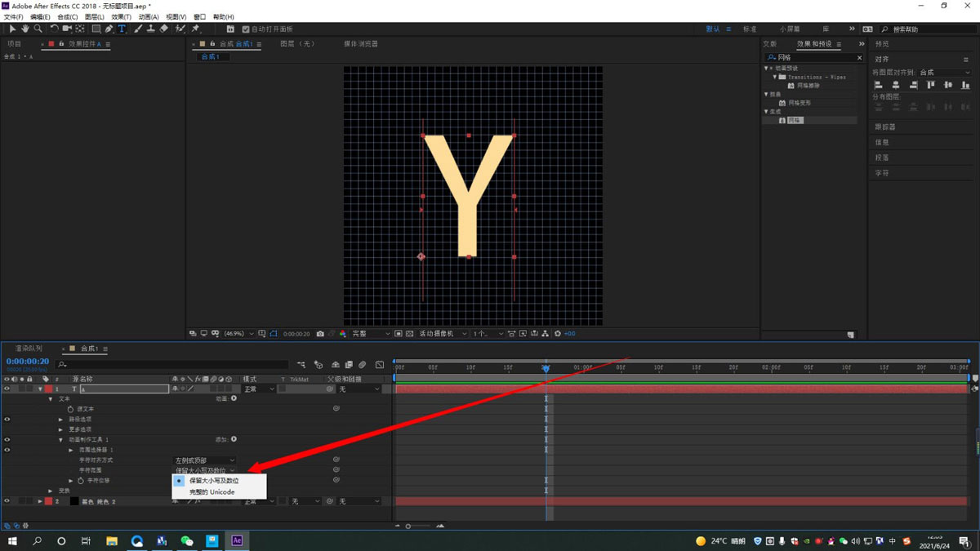Click the show channel RGB icon
The height and width of the screenshot is (551, 980).
(x=343, y=334)
